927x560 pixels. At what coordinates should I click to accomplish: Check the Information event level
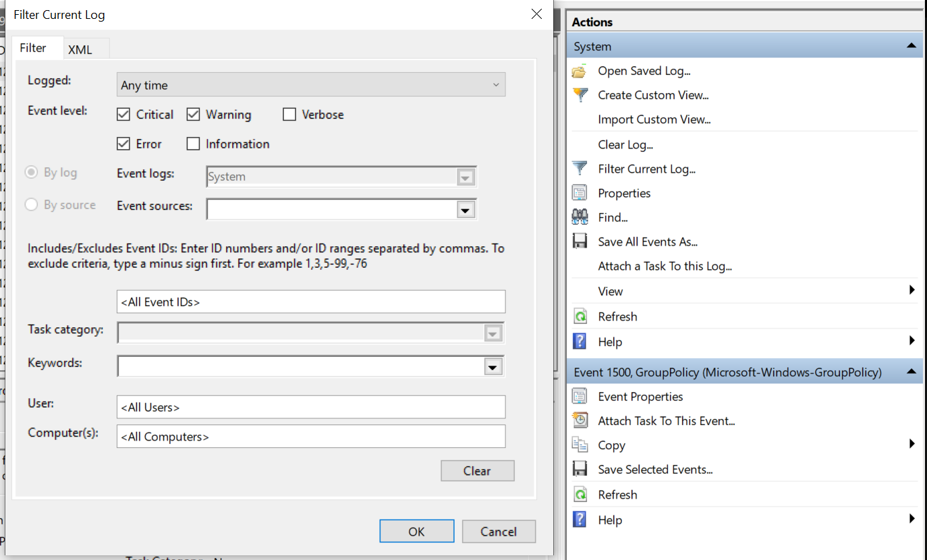point(192,144)
